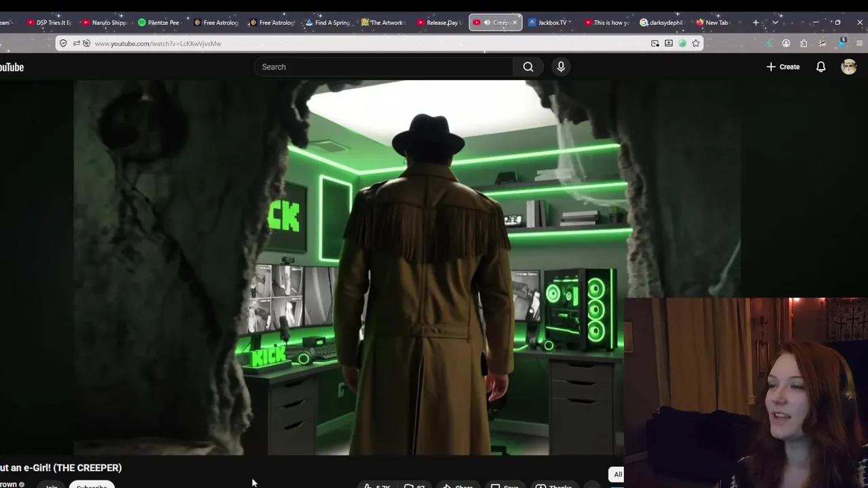Switch to the first Free Astrology tab

tap(217, 22)
